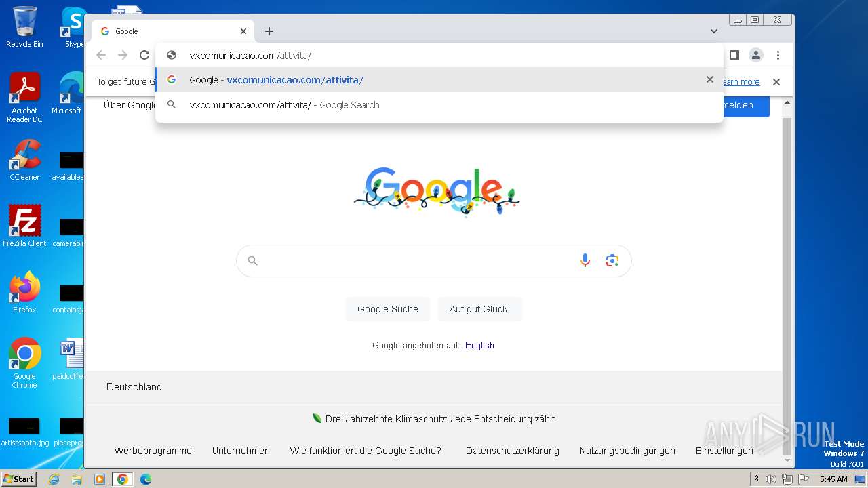Dismiss the Chrome update info bar
Image resolution: width=868 pixels, height=488 pixels.
tap(776, 82)
